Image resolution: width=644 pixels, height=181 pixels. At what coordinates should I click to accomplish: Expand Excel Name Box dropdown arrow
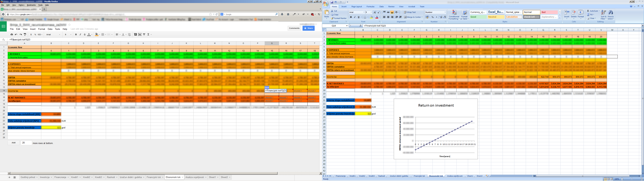346,26
